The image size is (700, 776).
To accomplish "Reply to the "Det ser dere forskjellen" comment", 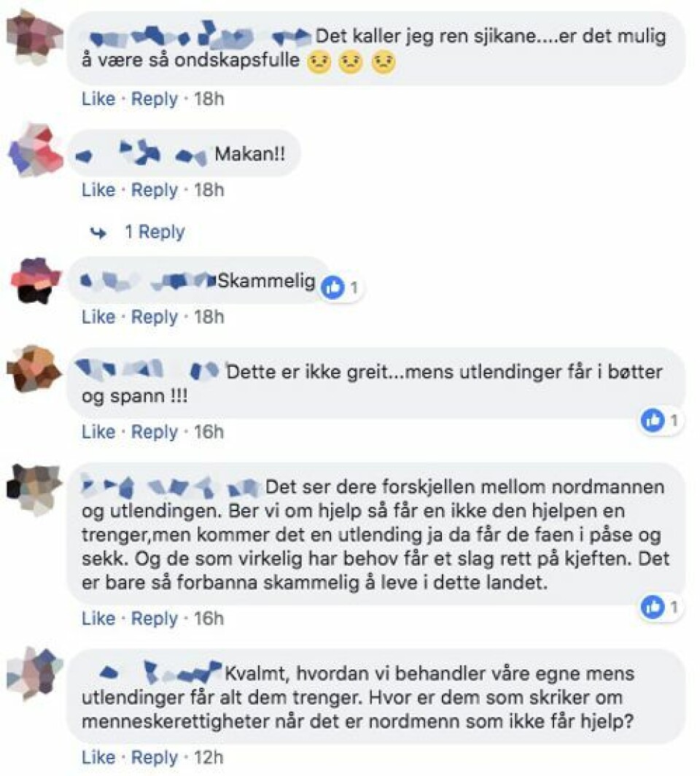I will pos(154,618).
